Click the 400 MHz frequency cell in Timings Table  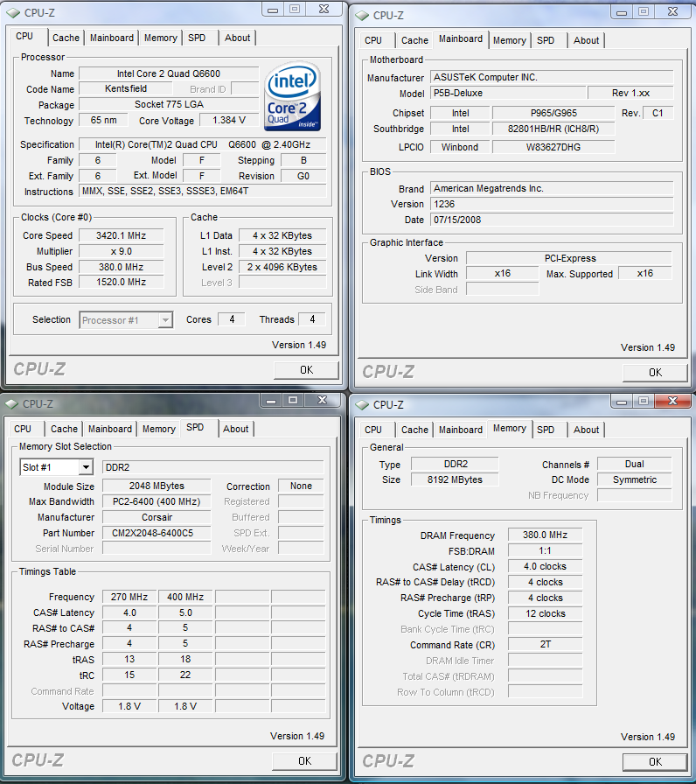185,597
